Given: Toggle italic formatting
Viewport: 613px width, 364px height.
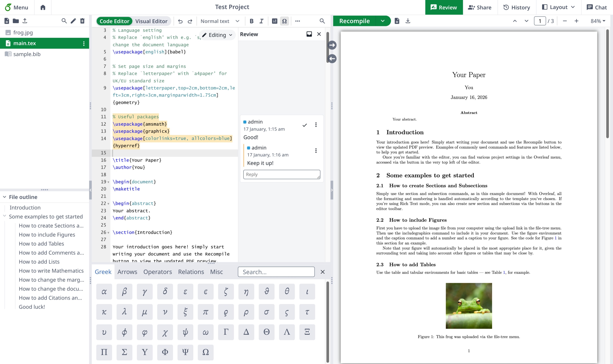Looking at the screenshot, I should (x=261, y=21).
